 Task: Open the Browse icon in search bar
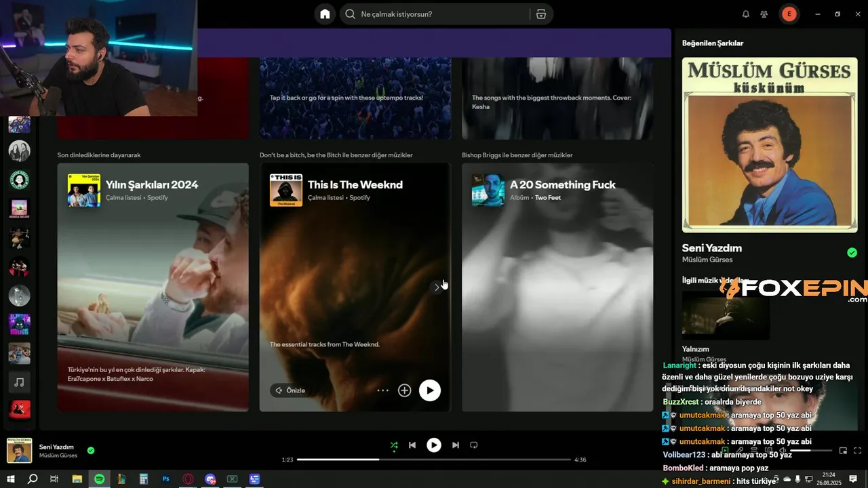(540, 14)
